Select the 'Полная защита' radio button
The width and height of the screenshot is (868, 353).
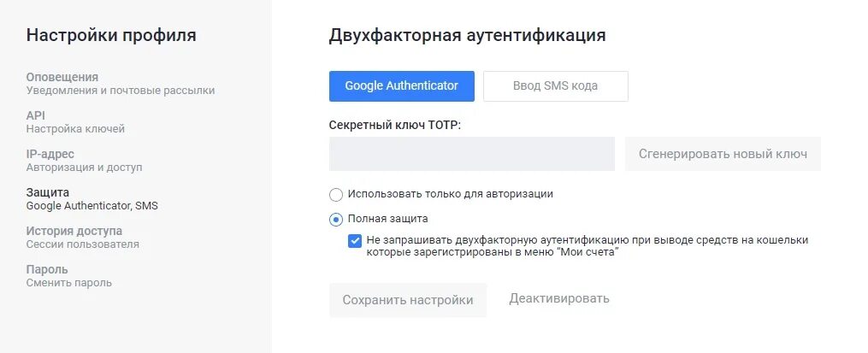(x=336, y=219)
